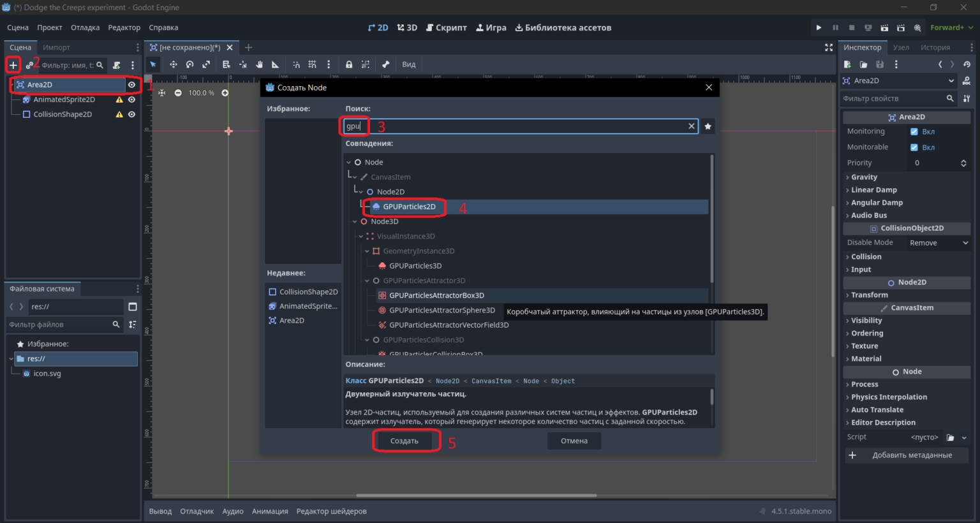Select the rotate tool in viewport toolbar

click(x=189, y=64)
